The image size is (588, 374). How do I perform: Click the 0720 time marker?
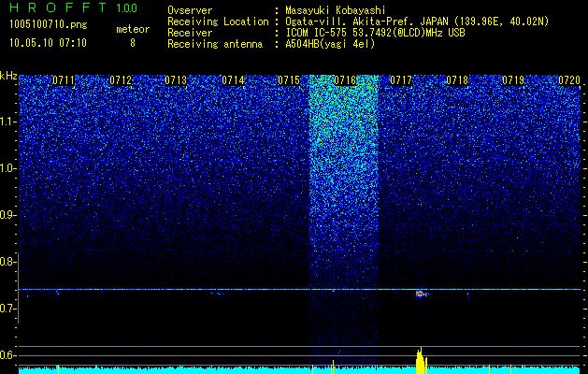569,80
